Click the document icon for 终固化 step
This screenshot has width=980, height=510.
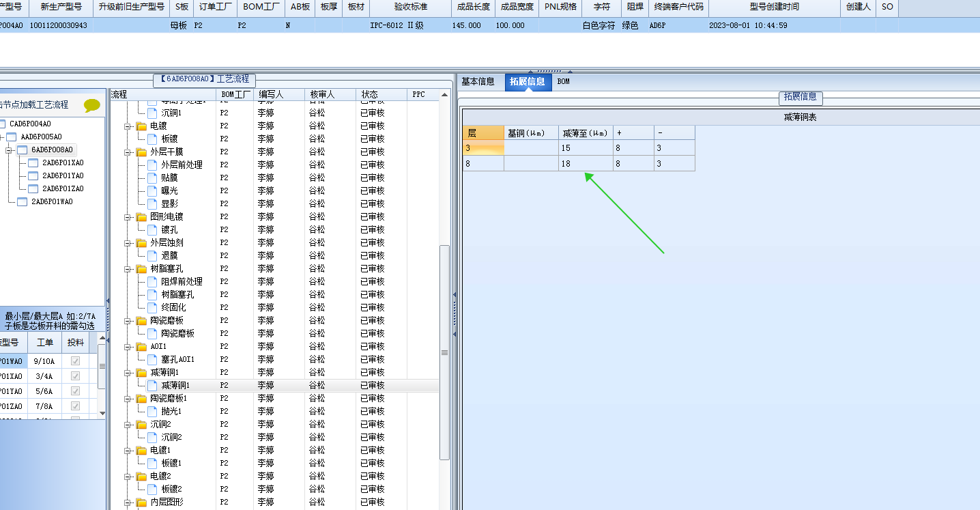point(152,307)
